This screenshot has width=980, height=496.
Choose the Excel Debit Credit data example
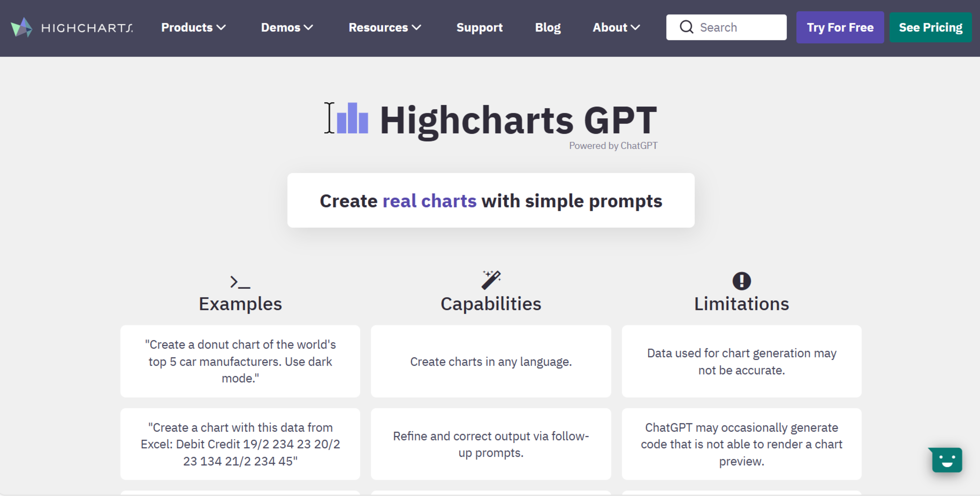240,444
